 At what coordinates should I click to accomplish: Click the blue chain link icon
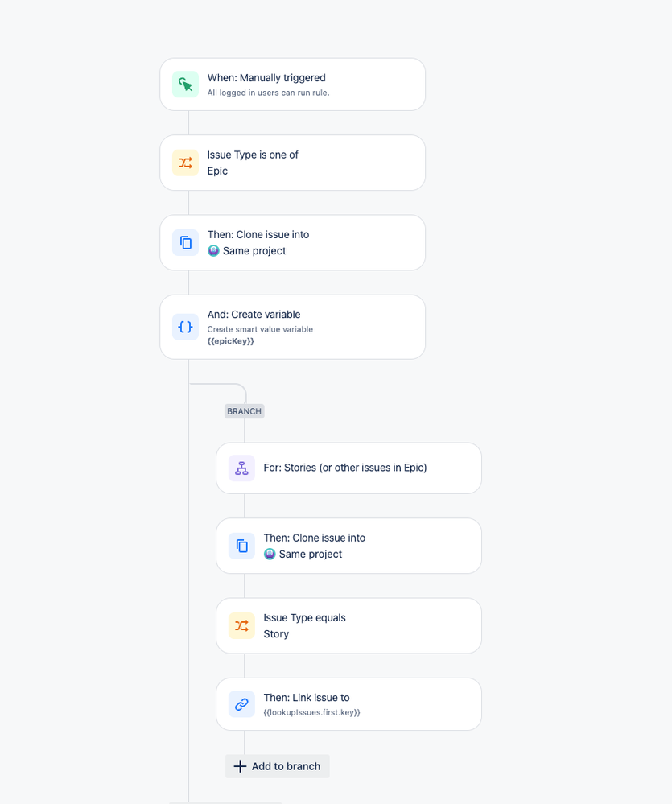pos(241,704)
